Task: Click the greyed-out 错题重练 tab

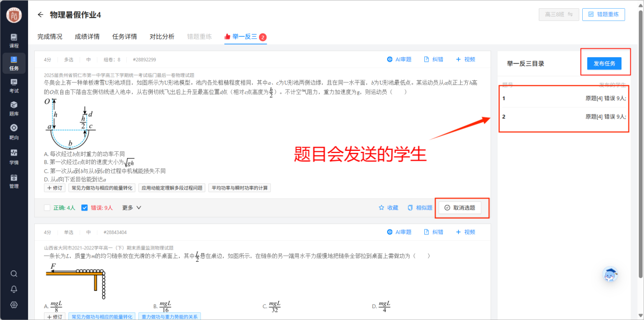Action: click(199, 37)
